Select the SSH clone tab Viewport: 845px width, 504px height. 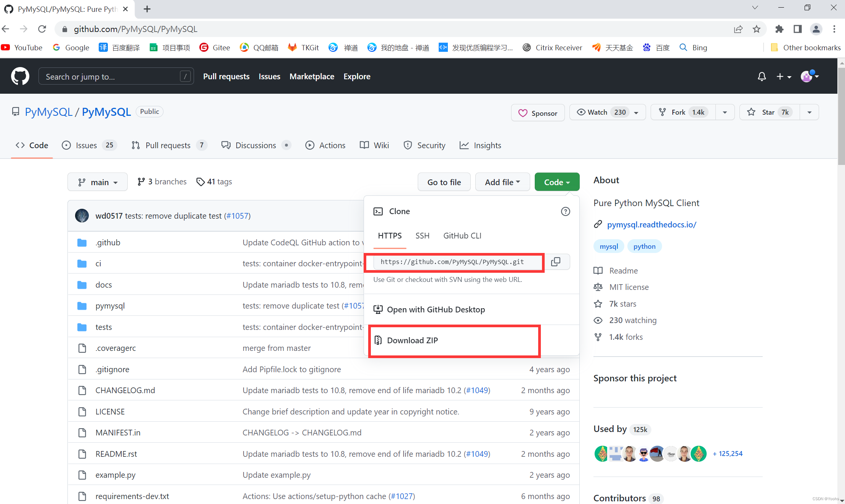pos(422,236)
